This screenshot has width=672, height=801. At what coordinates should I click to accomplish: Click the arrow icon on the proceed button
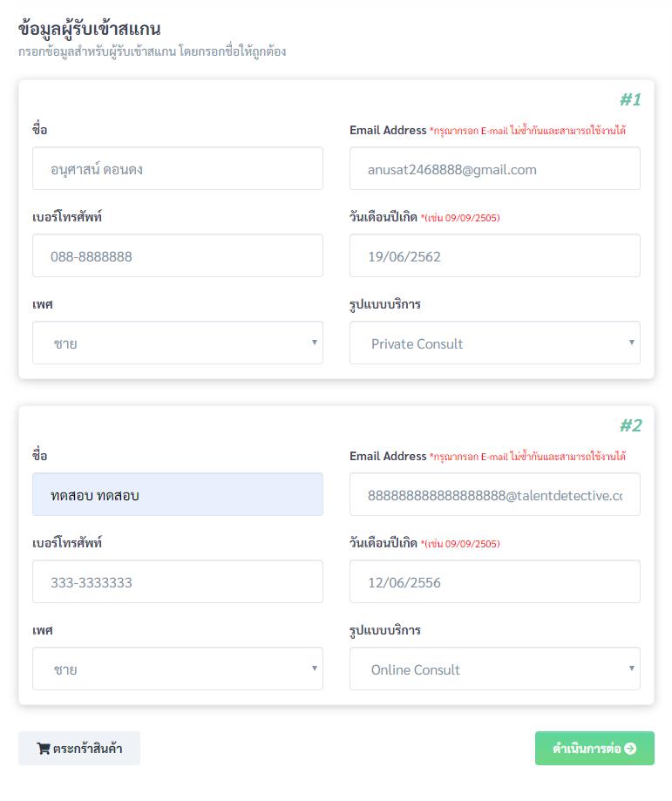click(630, 749)
